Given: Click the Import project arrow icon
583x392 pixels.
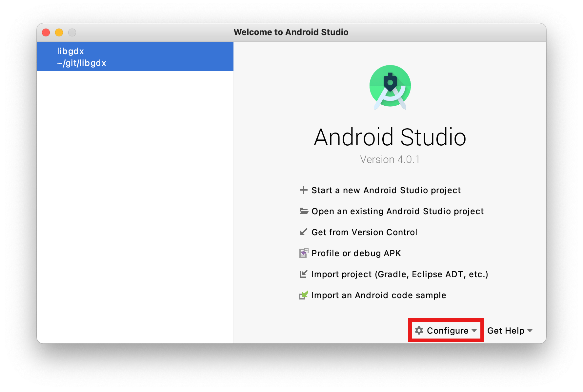Looking at the screenshot, I should click(x=304, y=274).
